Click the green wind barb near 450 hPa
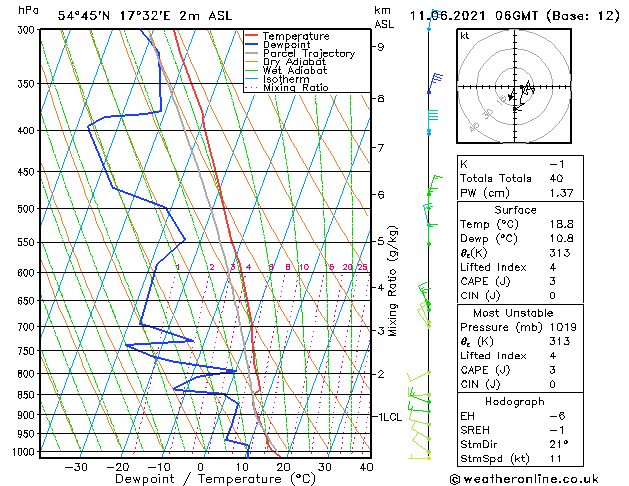629x486 pixels. point(435,184)
